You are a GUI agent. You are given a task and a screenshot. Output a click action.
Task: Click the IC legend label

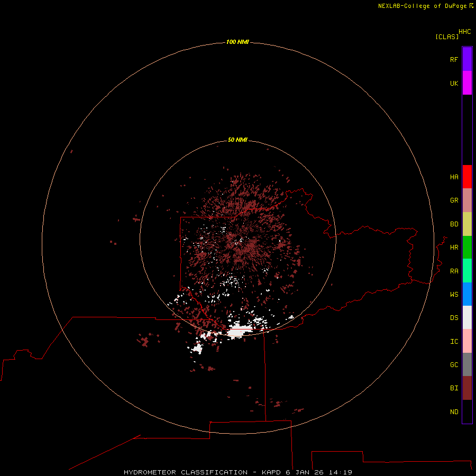[x=454, y=342]
